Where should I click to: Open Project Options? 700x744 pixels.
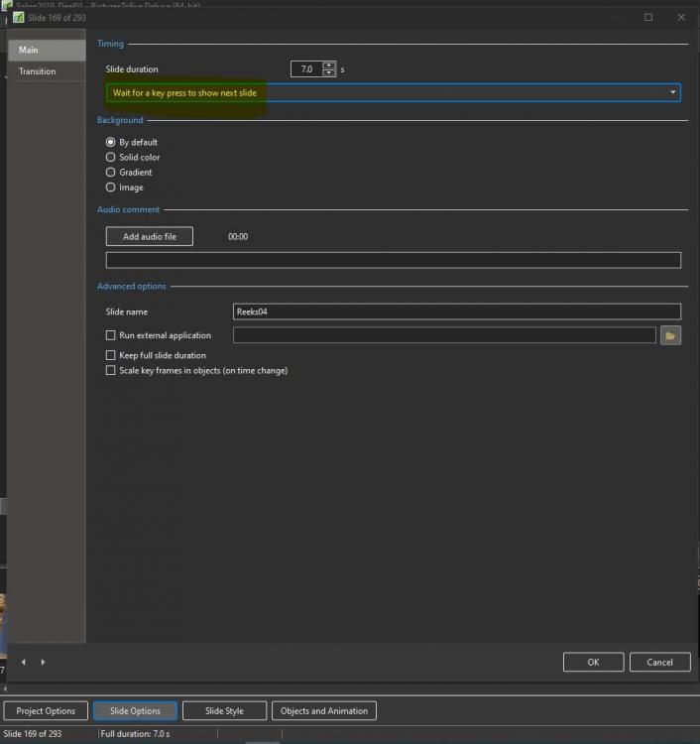click(x=46, y=711)
